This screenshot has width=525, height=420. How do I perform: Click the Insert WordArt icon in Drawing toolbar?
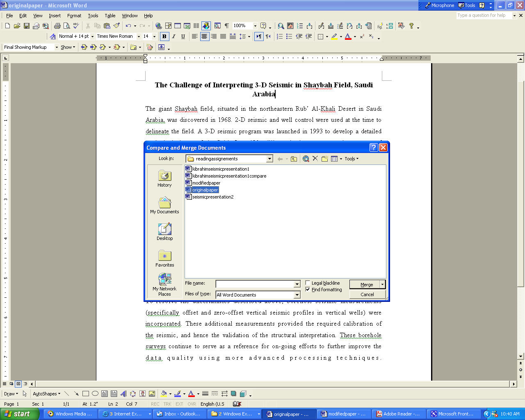click(x=123, y=394)
